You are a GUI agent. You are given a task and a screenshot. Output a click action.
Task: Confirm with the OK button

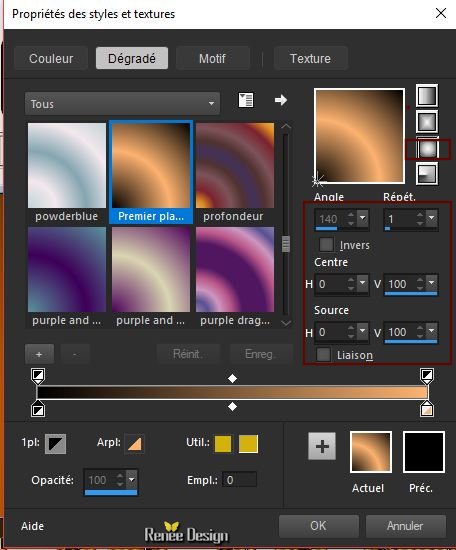(x=318, y=526)
